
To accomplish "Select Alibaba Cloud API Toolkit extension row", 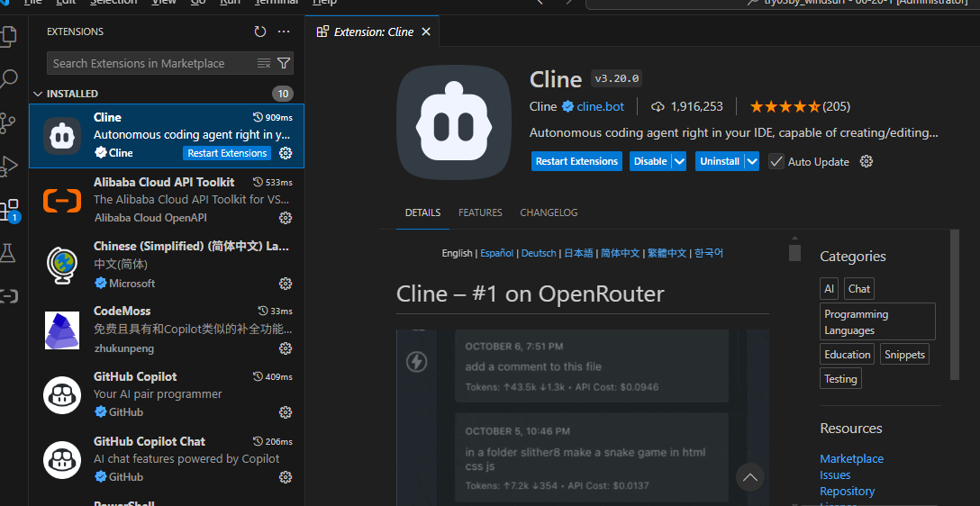I will click(167, 200).
